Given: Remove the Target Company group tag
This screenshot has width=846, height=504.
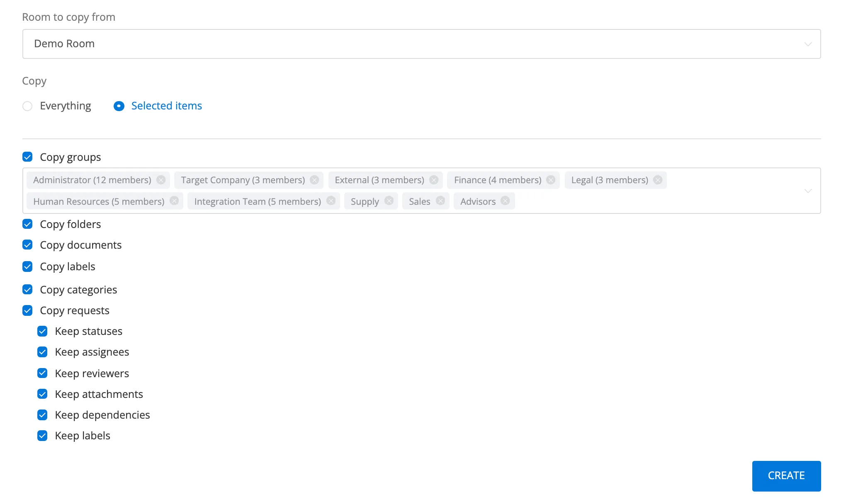Looking at the screenshot, I should click(x=314, y=180).
